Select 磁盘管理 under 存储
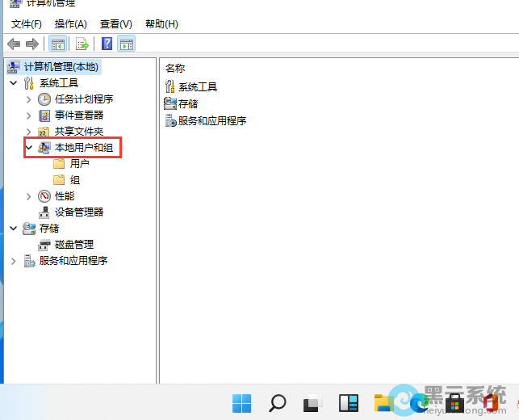The width and height of the screenshot is (519, 420). point(73,245)
